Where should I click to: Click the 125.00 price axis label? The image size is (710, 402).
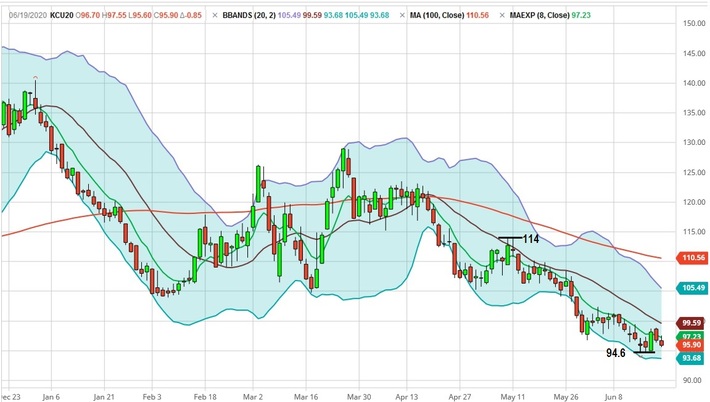(694, 172)
